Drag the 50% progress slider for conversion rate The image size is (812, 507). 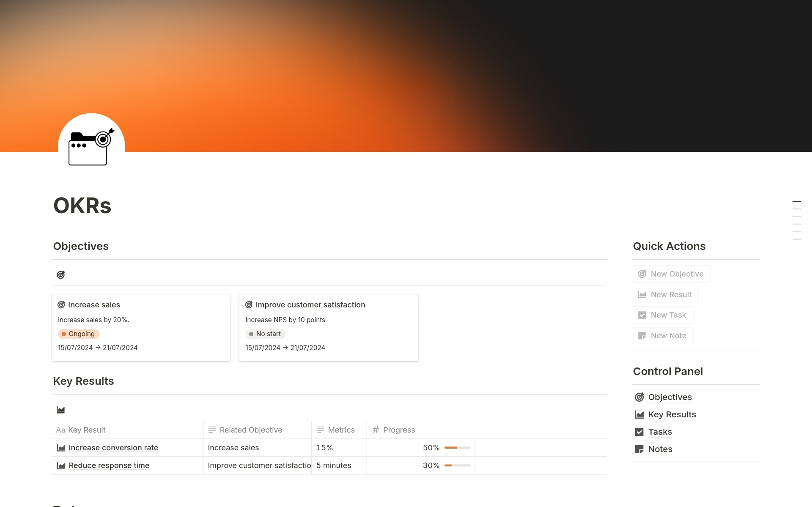point(458,447)
